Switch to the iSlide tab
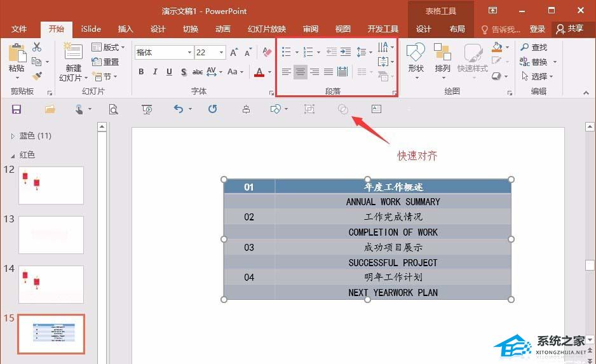Viewport: 596px width, 364px height. [x=91, y=29]
